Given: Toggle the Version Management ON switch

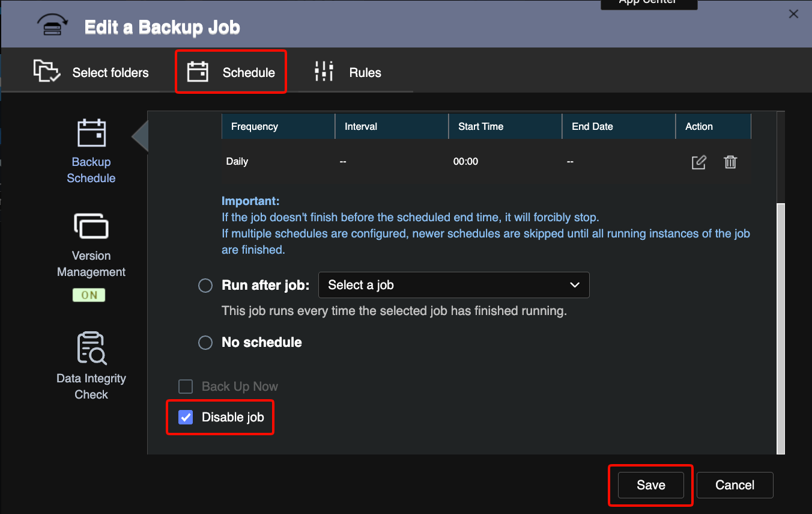Looking at the screenshot, I should point(89,295).
